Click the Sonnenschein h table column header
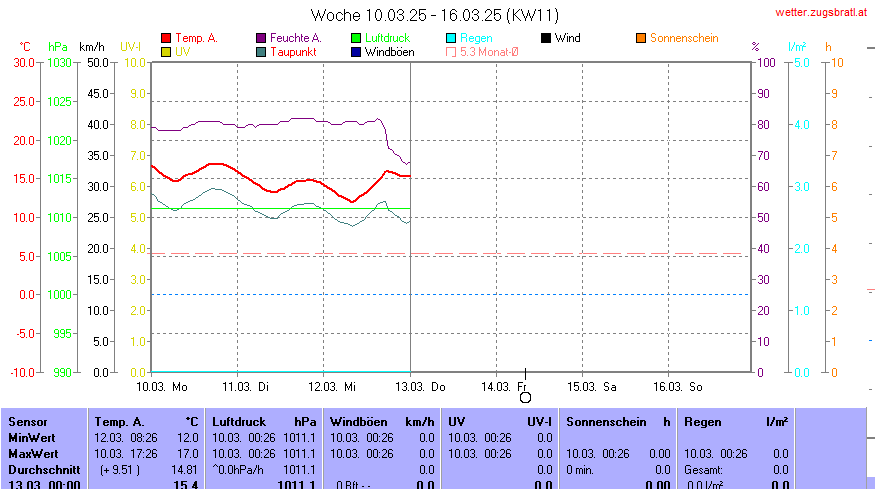 point(618,422)
